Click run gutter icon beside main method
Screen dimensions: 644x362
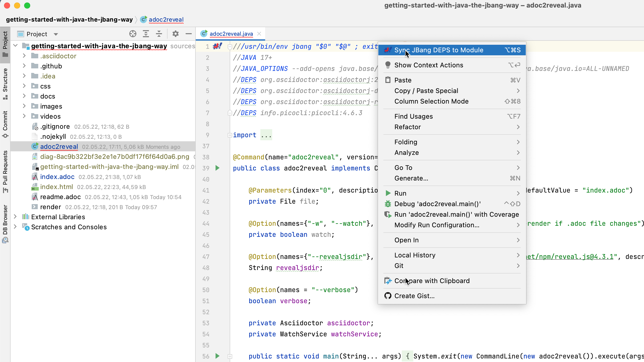point(218,356)
